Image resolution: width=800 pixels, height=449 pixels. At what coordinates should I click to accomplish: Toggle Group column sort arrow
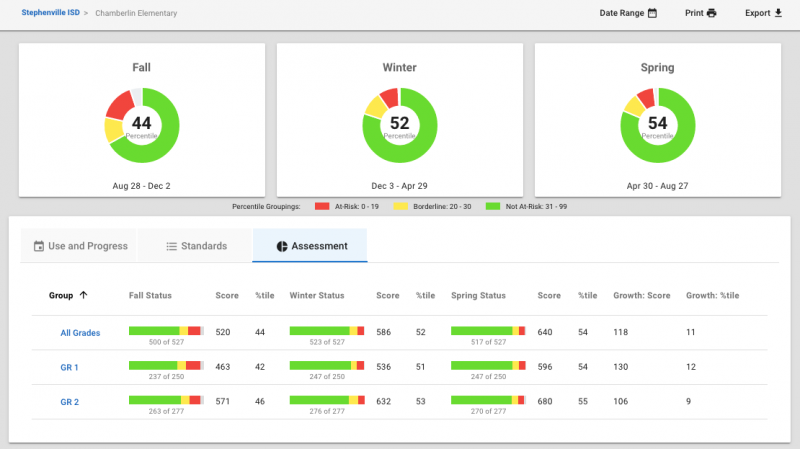pos(84,295)
